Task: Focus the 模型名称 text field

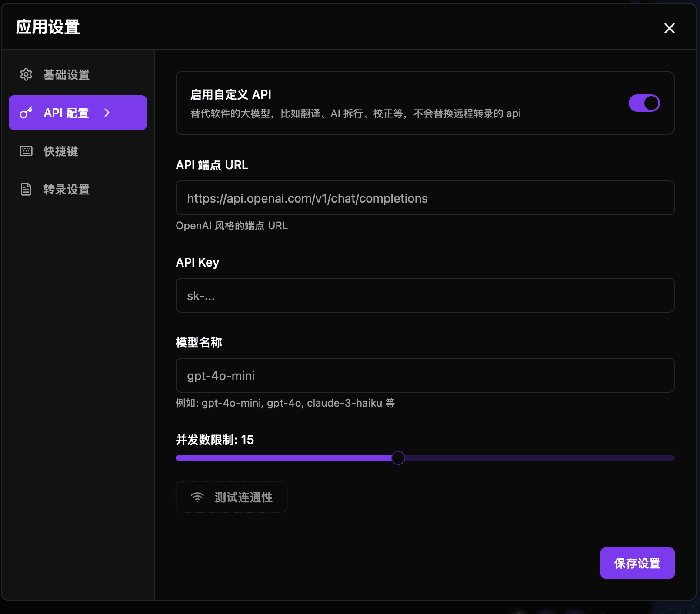Action: coord(425,376)
